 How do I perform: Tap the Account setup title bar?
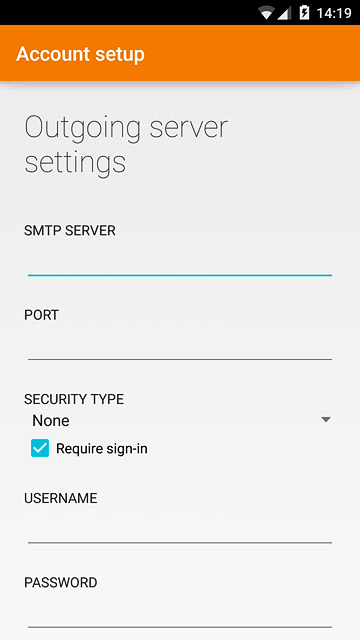pyautogui.click(x=80, y=54)
